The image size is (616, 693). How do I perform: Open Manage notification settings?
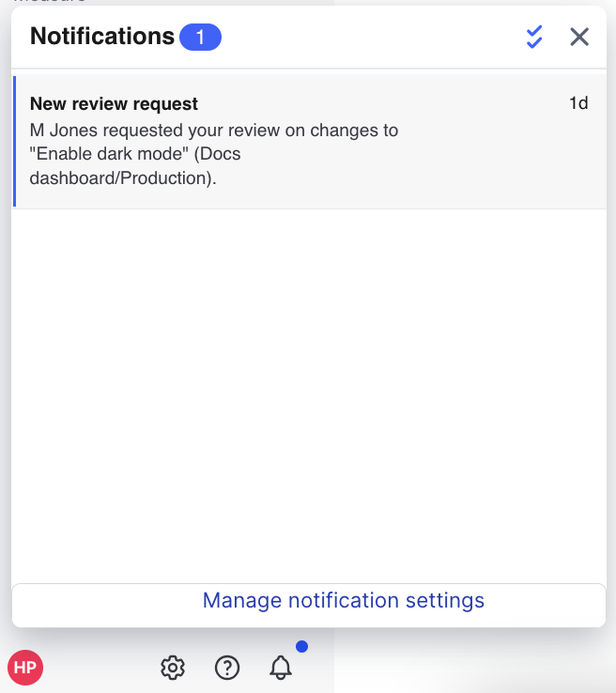point(343,600)
